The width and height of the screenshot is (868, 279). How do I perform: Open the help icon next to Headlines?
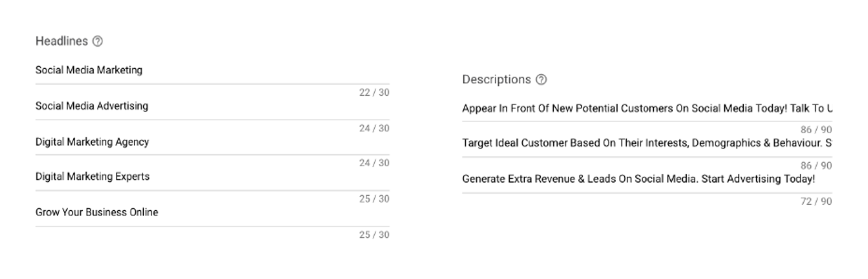tap(97, 41)
